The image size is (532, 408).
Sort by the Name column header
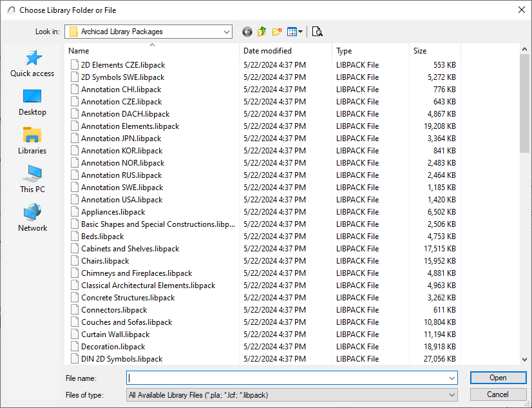coord(151,50)
